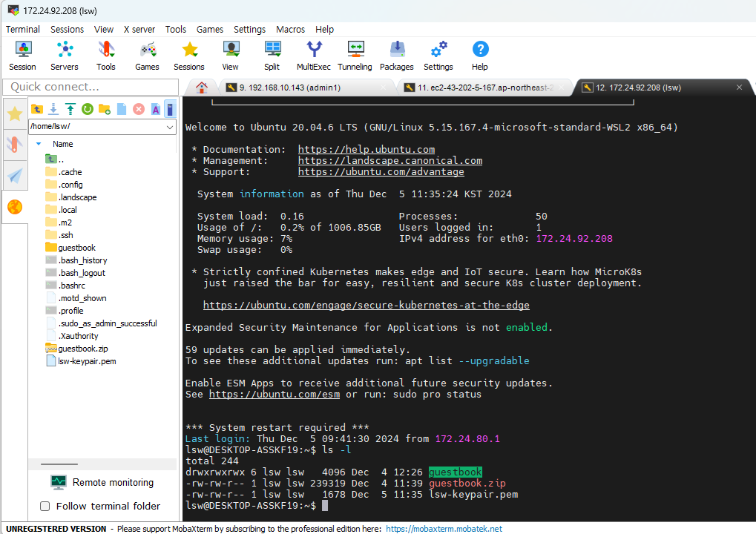Open the View menu in the menu bar
The height and width of the screenshot is (534, 756).
coord(104,30)
